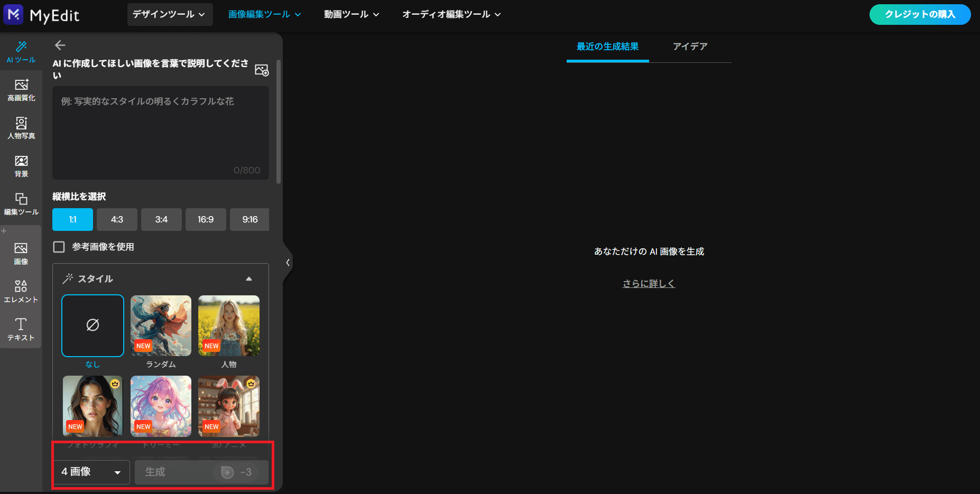
Task: Select the テキスト text tool icon
Action: click(21, 330)
